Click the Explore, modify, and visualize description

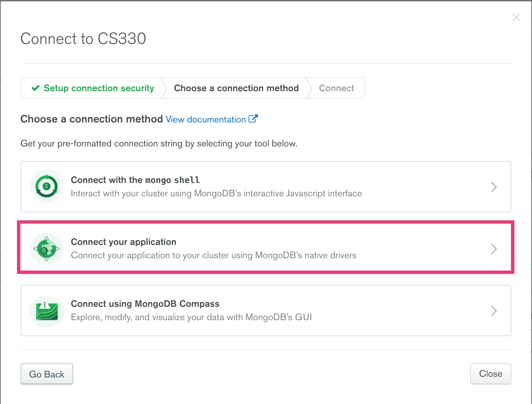(x=191, y=317)
